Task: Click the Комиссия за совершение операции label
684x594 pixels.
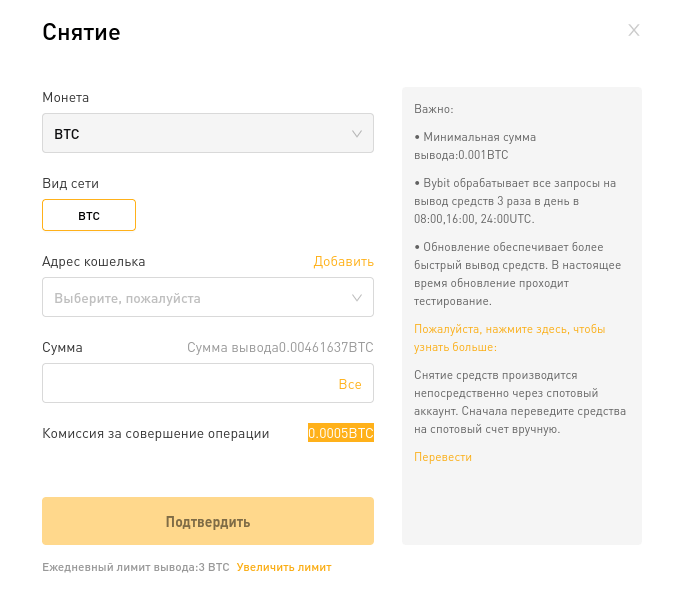Action: click(x=155, y=433)
